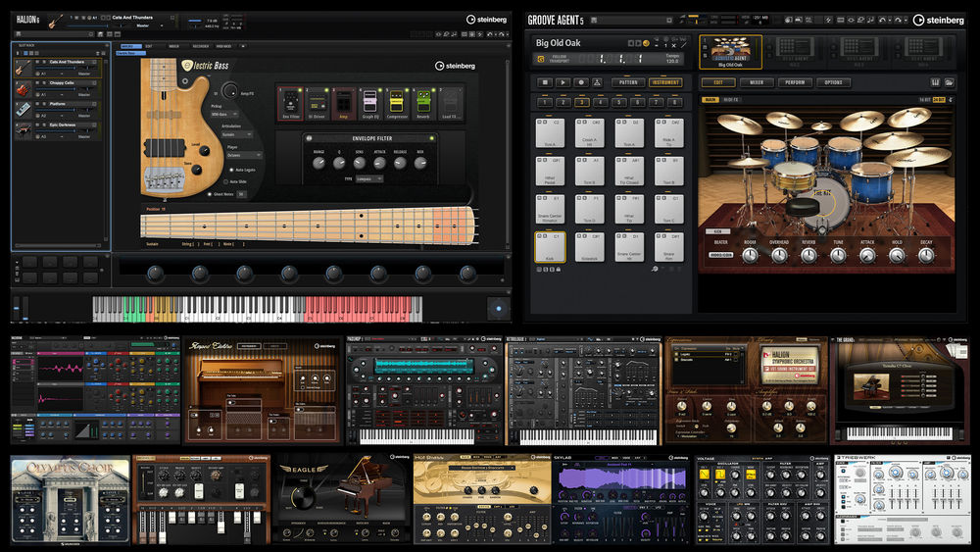Select pad group 1
Screen dimensions: 980x552
[x=544, y=102]
